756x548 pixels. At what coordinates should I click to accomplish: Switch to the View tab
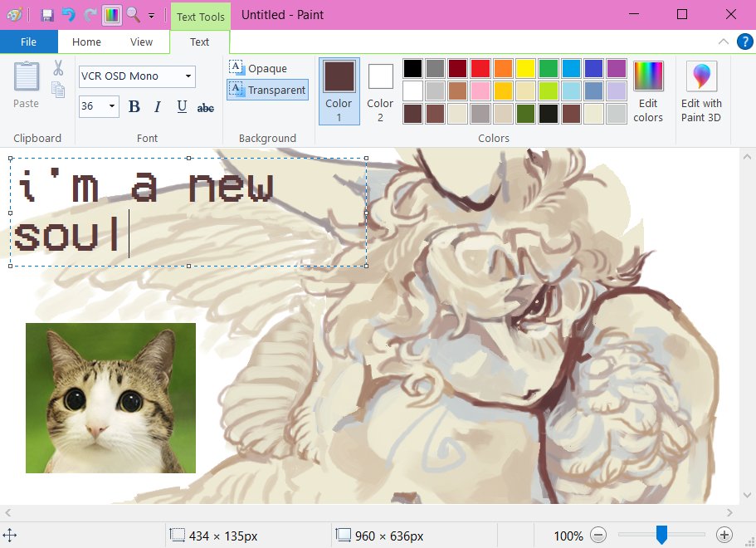pyautogui.click(x=141, y=42)
